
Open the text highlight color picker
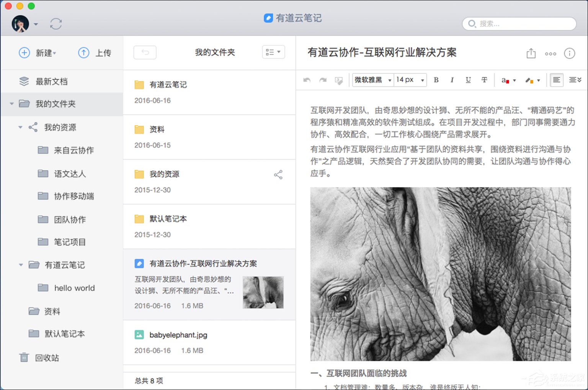click(532, 80)
